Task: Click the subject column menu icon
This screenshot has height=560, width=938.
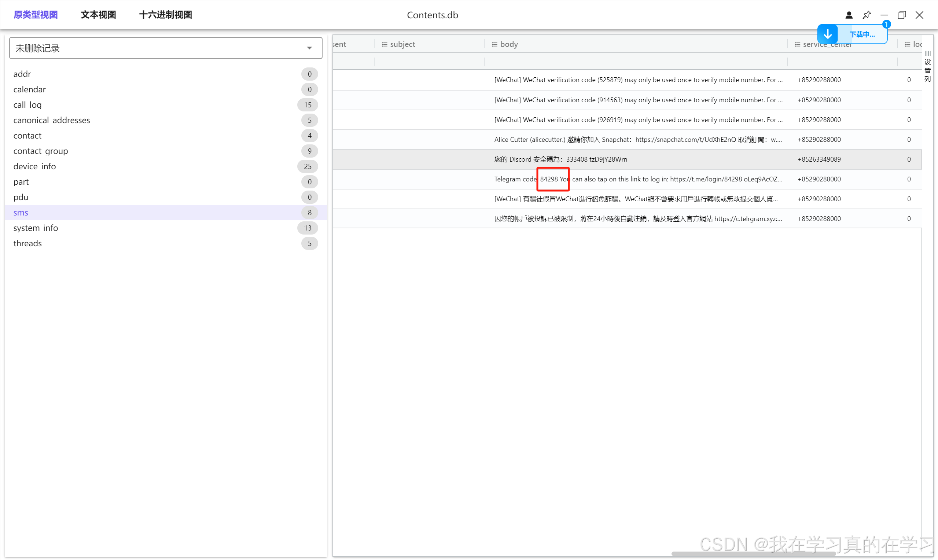Action: coord(385,44)
